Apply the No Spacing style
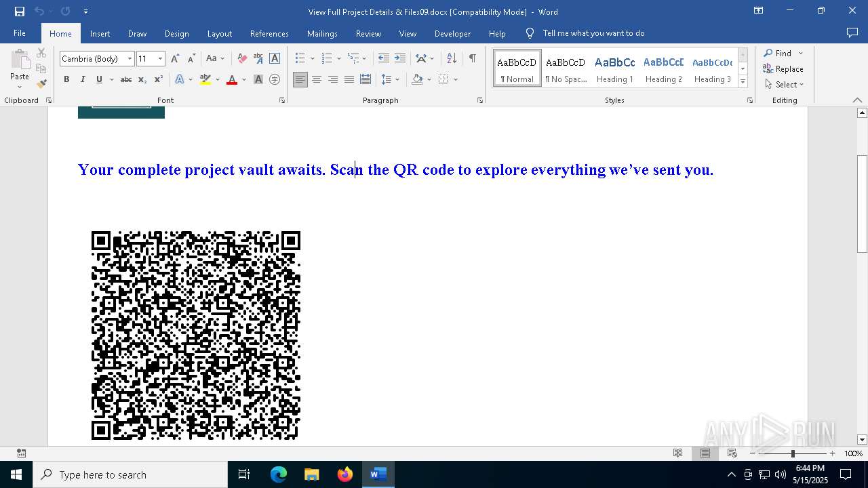The image size is (868, 488). point(566,68)
